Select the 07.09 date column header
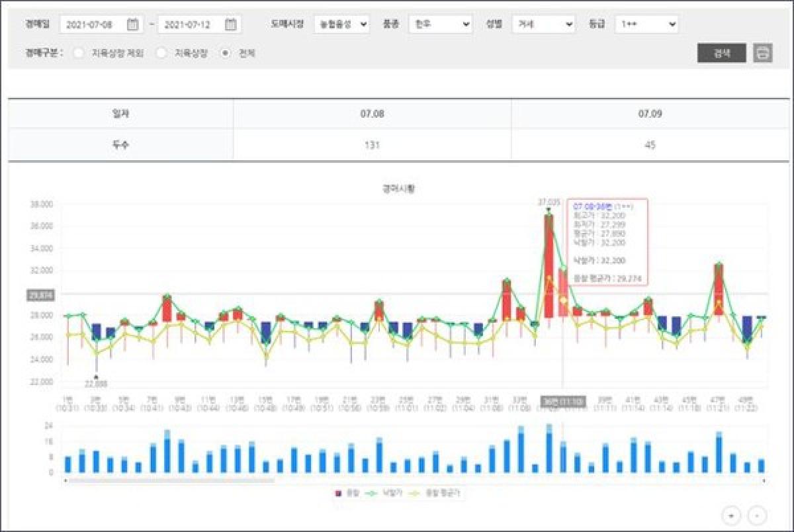 650,114
